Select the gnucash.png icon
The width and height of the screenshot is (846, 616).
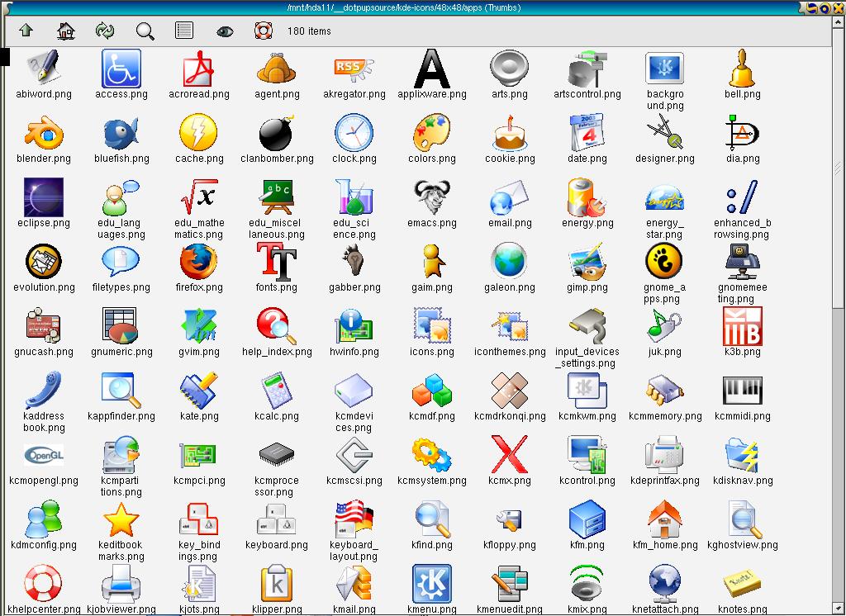(x=44, y=326)
